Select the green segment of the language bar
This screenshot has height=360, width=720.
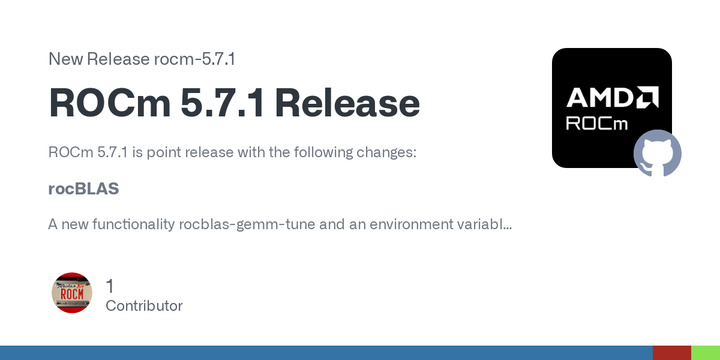tap(705, 353)
